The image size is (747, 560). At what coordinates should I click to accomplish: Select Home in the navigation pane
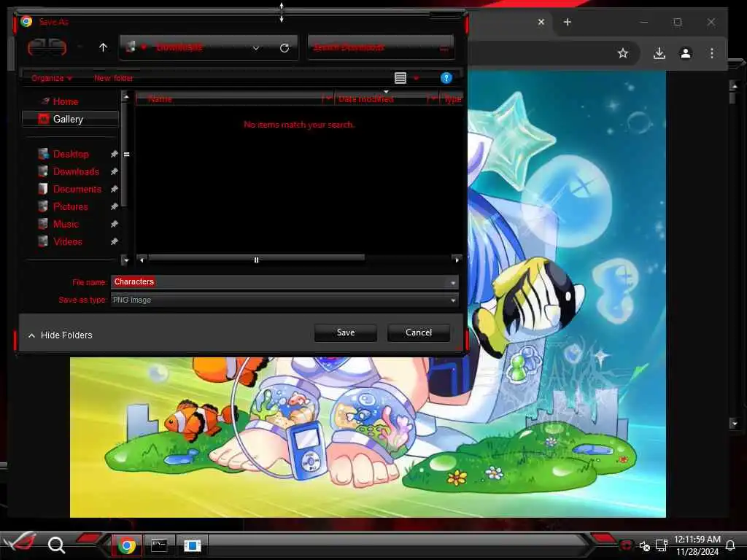(x=65, y=101)
